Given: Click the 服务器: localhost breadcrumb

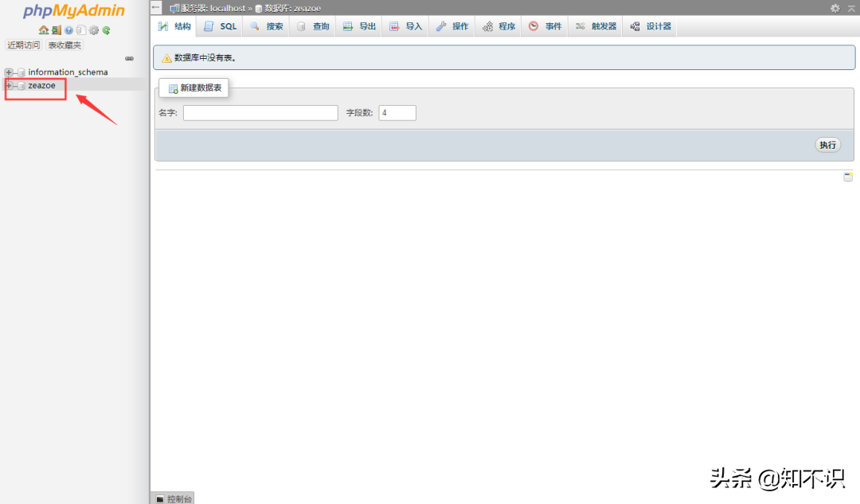Looking at the screenshot, I should click(x=208, y=8).
